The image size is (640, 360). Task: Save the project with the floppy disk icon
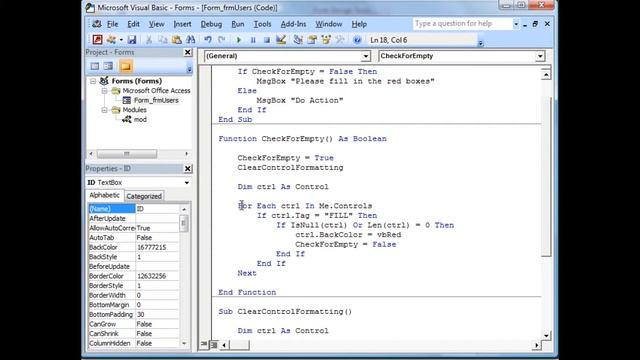[x=131, y=40]
